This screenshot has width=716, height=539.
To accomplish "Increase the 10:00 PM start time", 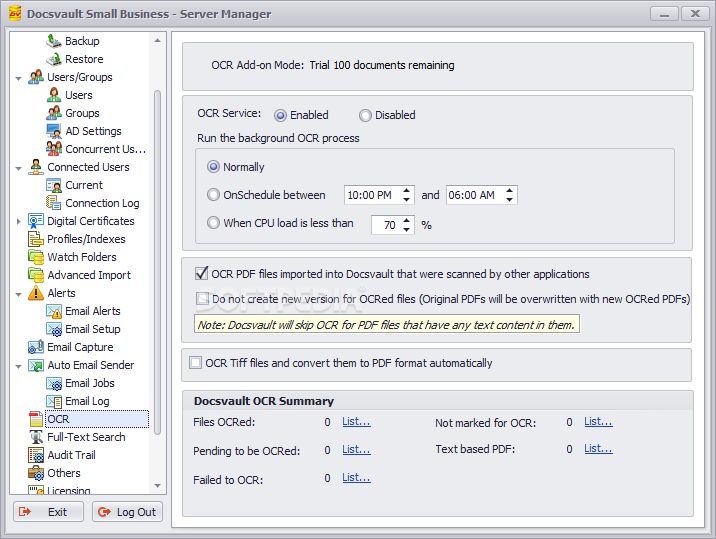I will [x=406, y=190].
